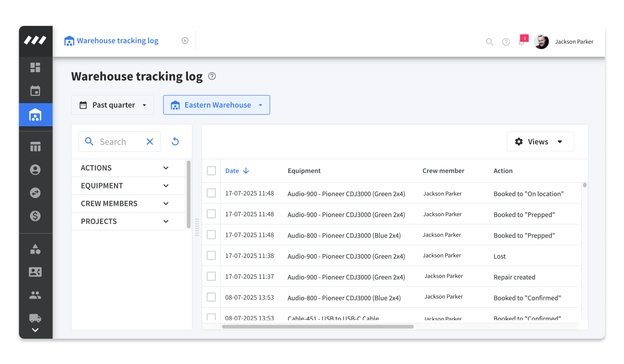This screenshot has height=364, width=624.
Task: Check the Repair created row checkbox
Action: [x=211, y=276]
